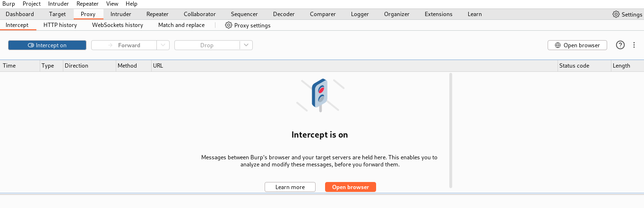This screenshot has width=644, height=208.
Task: Open help via question mark icon
Action: pos(620,45)
